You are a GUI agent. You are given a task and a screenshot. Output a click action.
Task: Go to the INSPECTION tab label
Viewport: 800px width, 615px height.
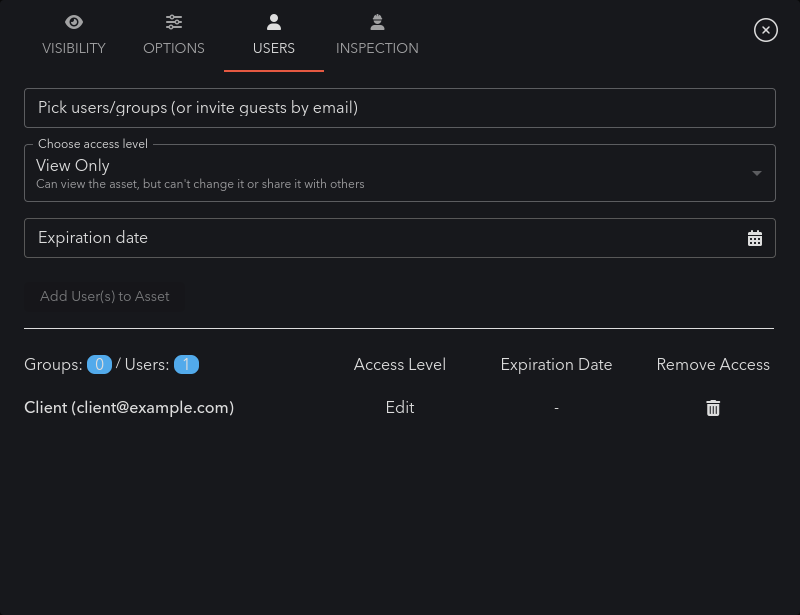(377, 48)
